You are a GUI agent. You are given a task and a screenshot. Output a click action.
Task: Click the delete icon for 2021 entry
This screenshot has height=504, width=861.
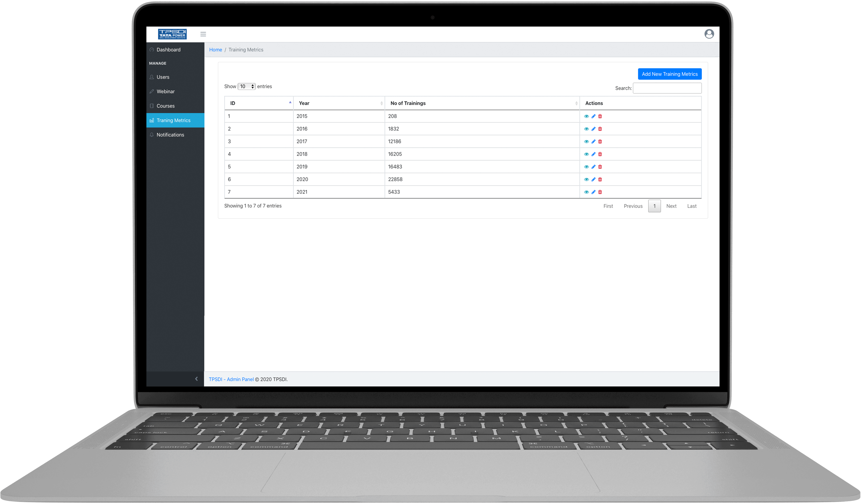coord(600,191)
